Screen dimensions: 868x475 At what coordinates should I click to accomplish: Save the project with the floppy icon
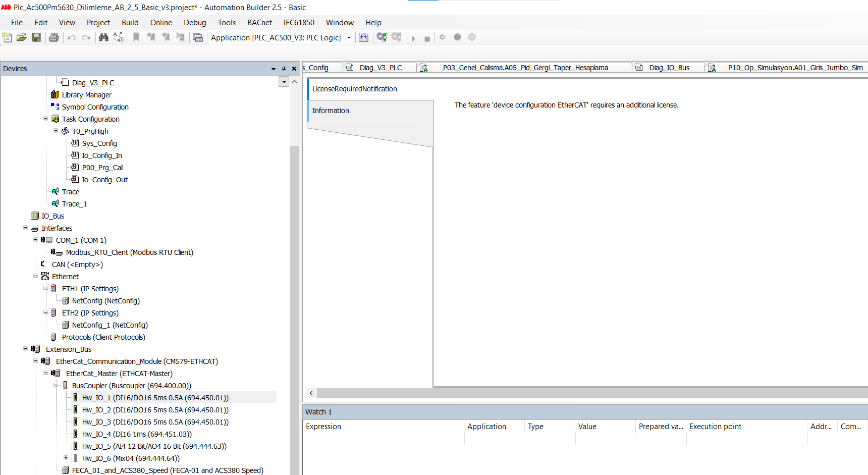(x=36, y=37)
